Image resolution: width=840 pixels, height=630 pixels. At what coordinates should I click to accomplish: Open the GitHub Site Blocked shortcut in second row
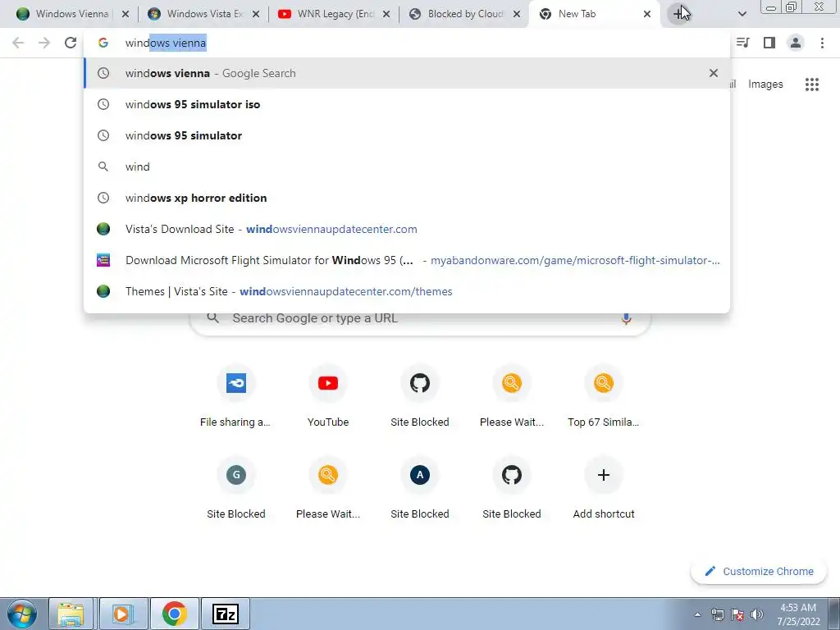coord(512,488)
